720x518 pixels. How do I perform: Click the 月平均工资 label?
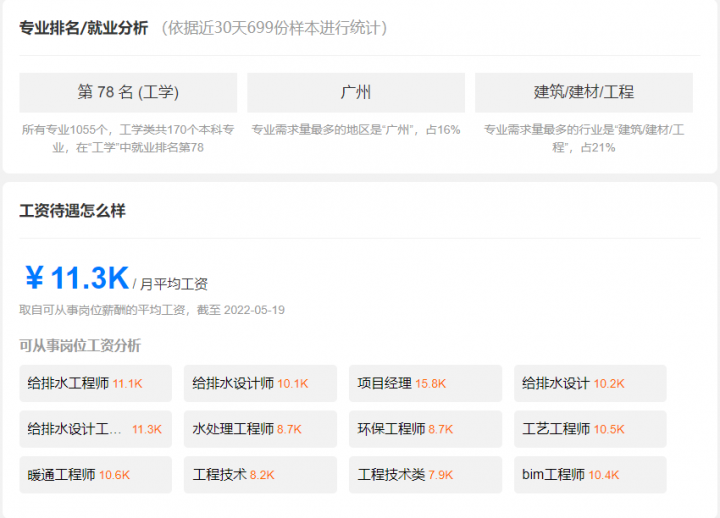pos(174,284)
